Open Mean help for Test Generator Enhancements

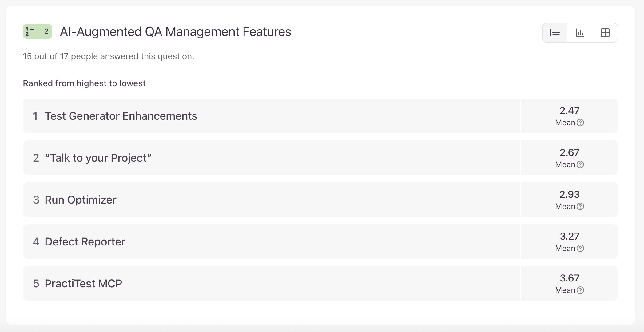580,123
